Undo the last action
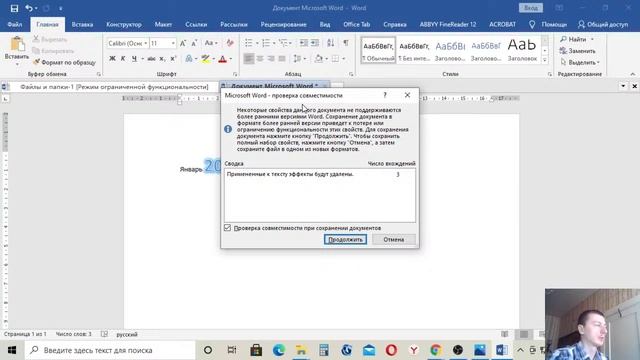640x360 pixels. click(x=29, y=8)
